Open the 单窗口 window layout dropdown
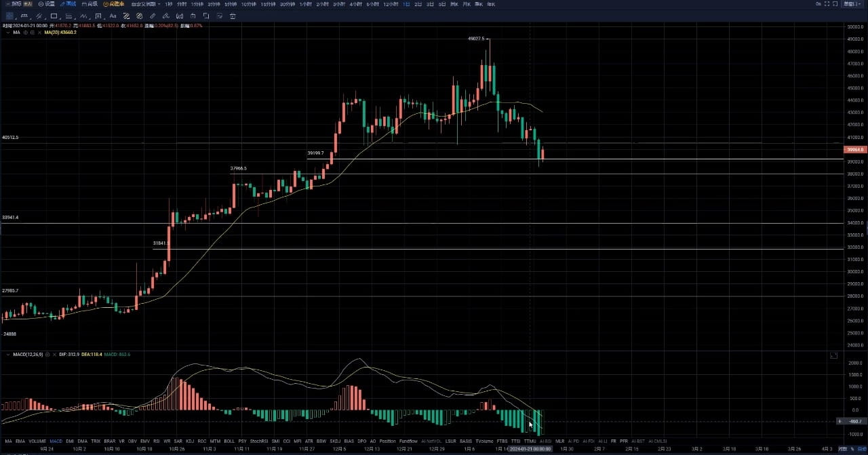868x455 pixels. 852,3
